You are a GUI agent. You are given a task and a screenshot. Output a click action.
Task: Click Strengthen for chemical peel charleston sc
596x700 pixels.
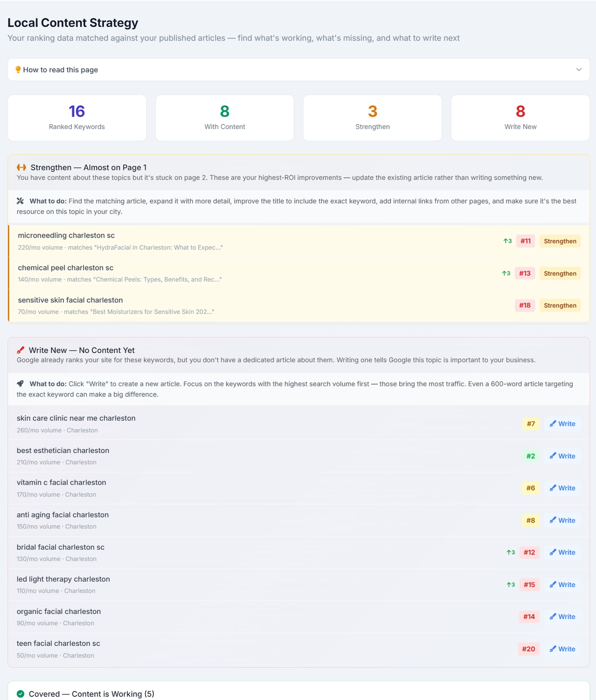pos(560,273)
